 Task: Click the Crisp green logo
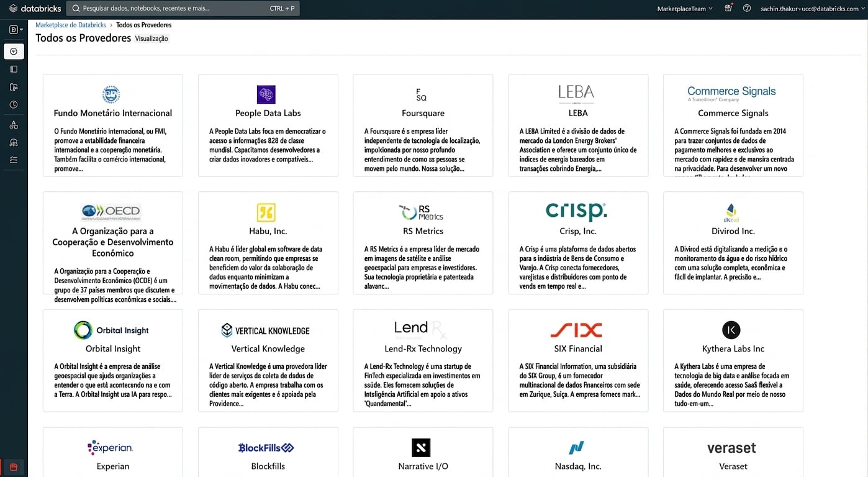click(x=576, y=212)
